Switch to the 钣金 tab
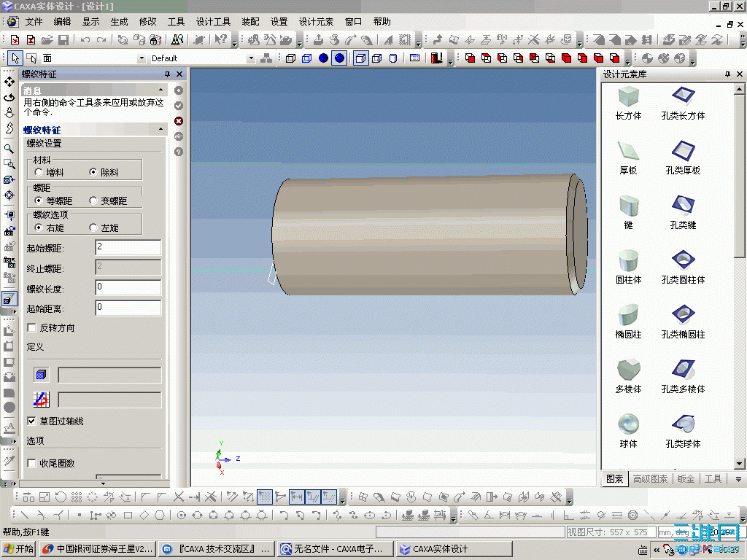747x560 pixels. [686, 479]
